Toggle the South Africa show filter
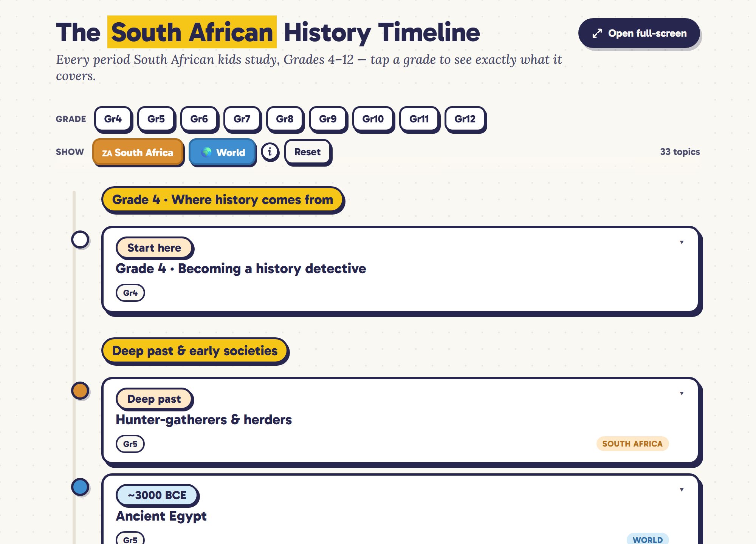Viewport: 756px width, 544px height. (x=138, y=152)
